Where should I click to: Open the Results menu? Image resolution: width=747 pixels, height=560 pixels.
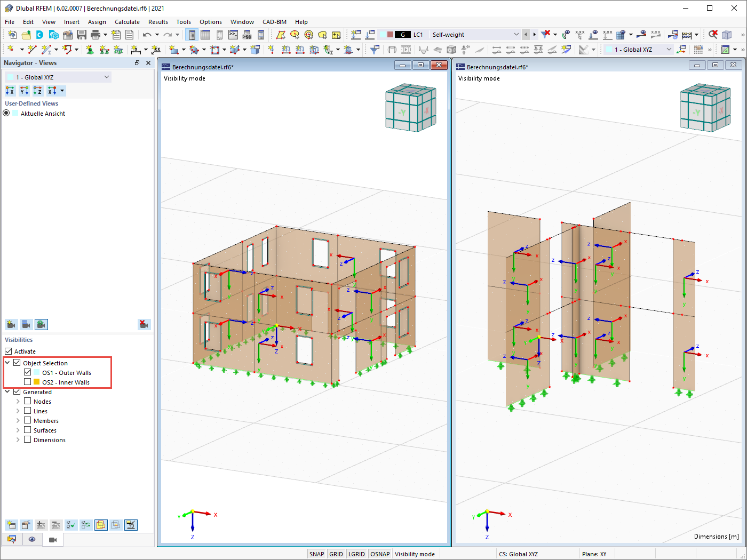click(x=158, y=22)
